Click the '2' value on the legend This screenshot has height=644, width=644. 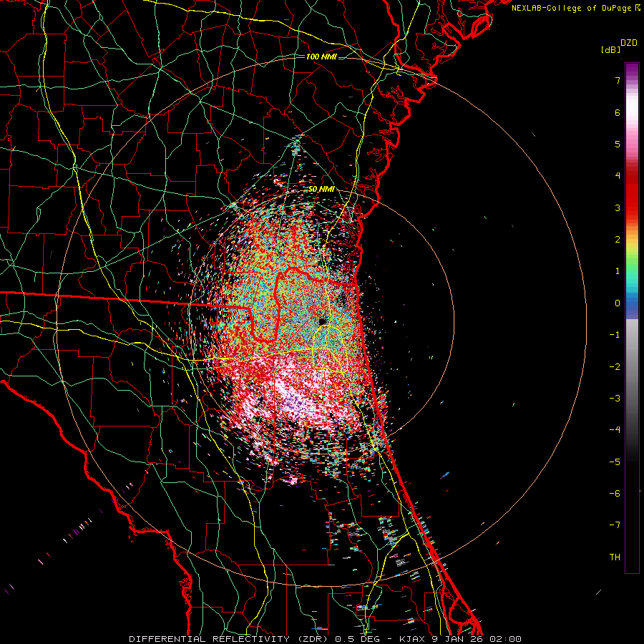(618, 240)
